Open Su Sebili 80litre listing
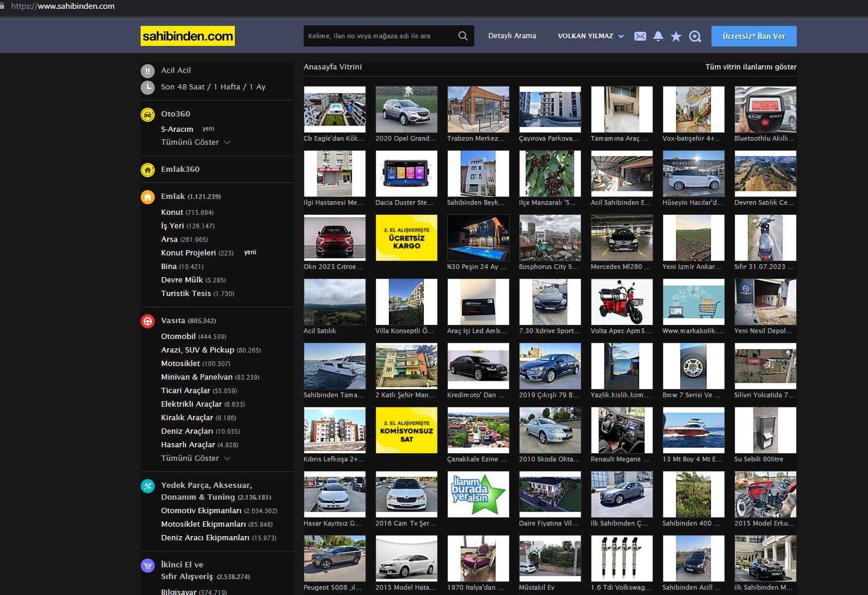Viewport: 868px width, 595px height. point(766,430)
